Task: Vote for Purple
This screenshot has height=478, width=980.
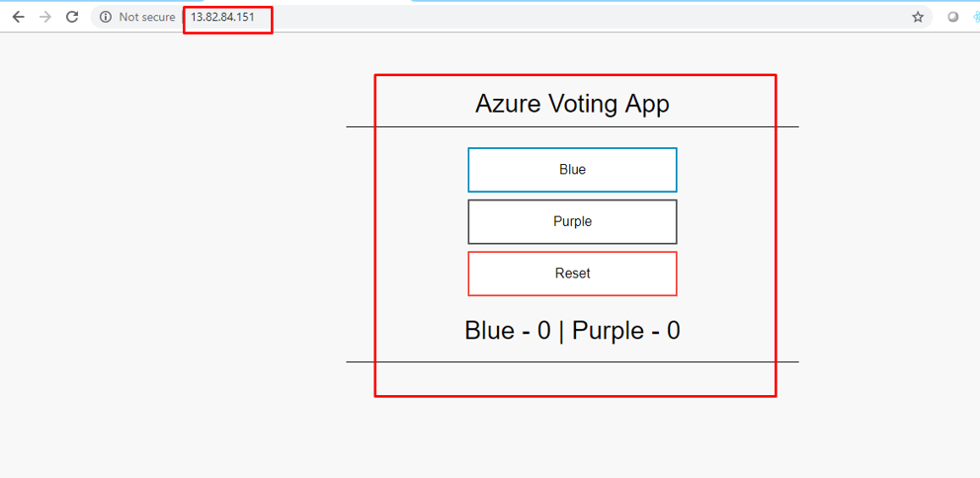Action: 573,221
